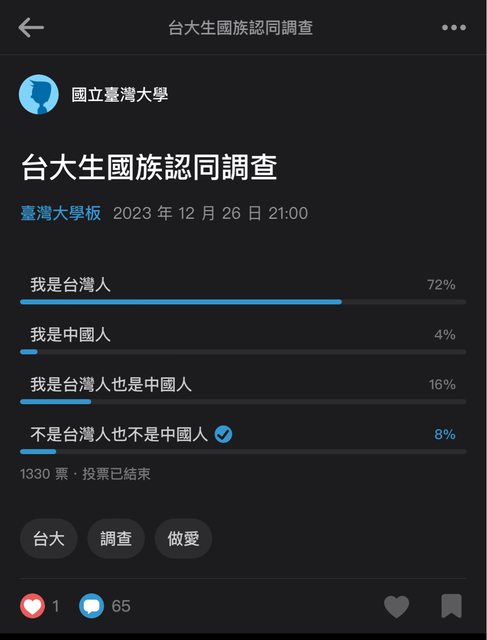Tap the blue anonymous user avatar
The width and height of the screenshot is (487, 640).
[39, 94]
